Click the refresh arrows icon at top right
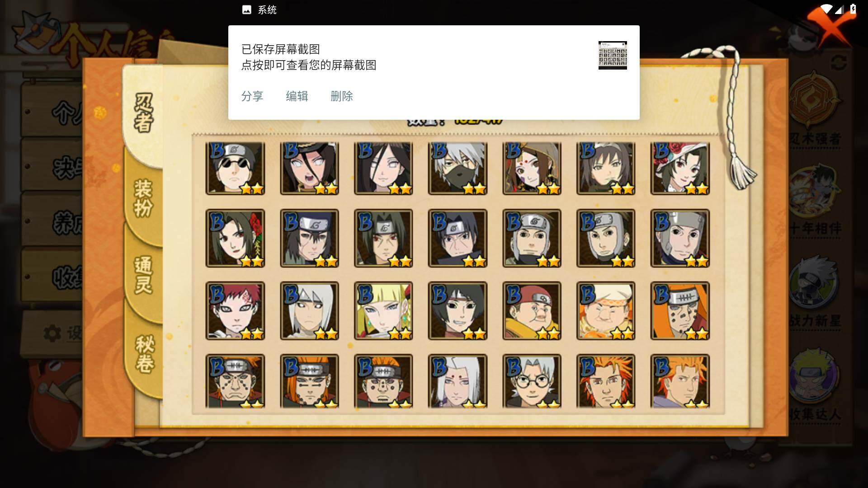Screen dimensions: 868x488 [838, 62]
